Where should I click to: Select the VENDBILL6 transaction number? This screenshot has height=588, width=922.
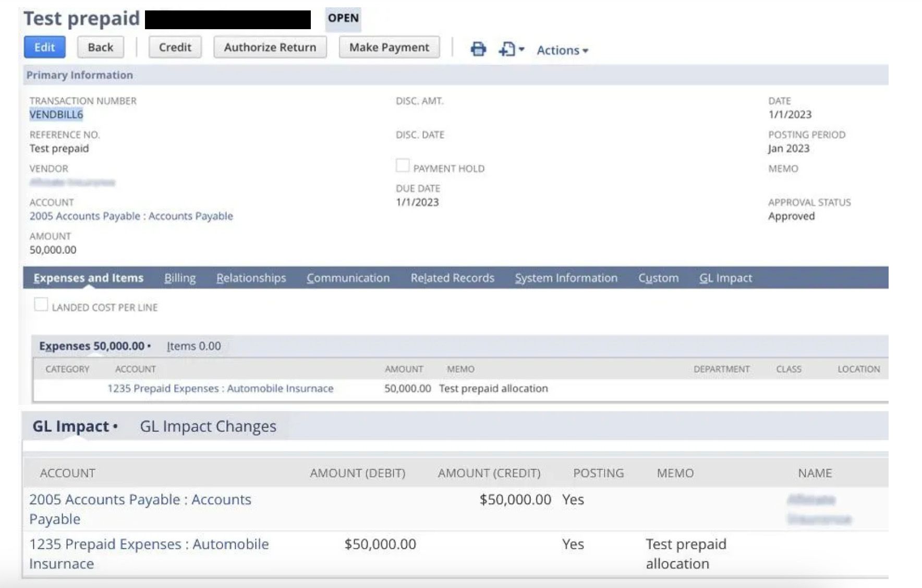click(x=57, y=114)
